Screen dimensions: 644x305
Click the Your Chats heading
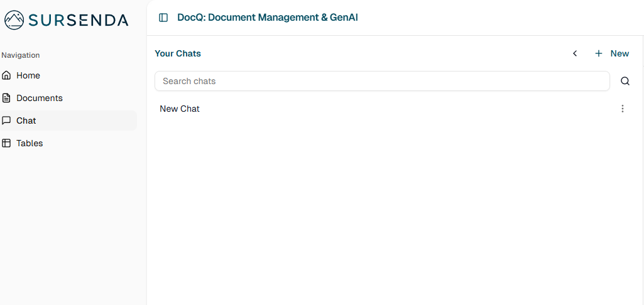click(178, 53)
